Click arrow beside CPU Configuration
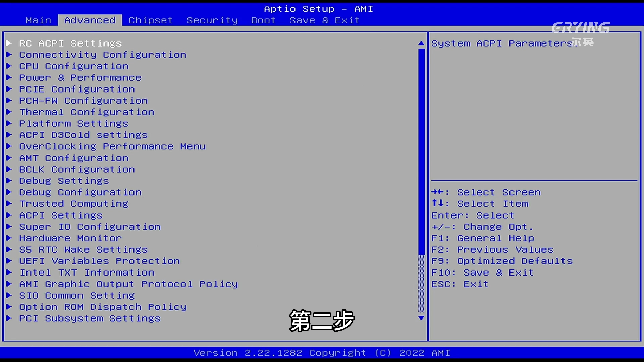 [x=9, y=66]
